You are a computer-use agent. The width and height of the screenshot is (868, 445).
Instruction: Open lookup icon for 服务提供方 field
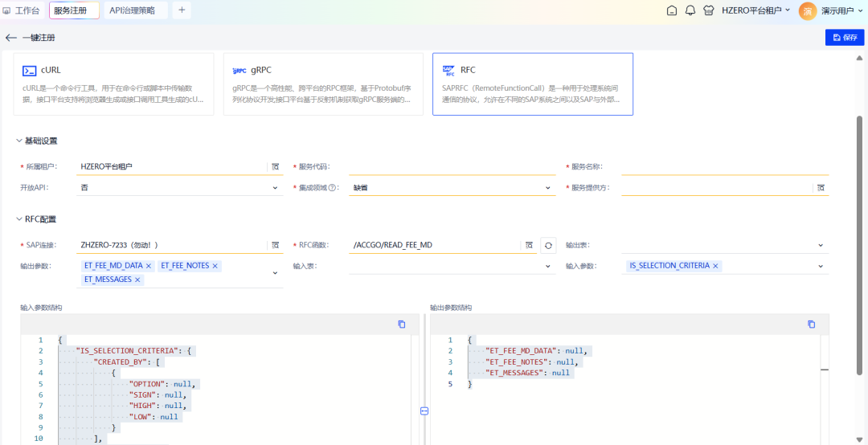[x=821, y=188]
